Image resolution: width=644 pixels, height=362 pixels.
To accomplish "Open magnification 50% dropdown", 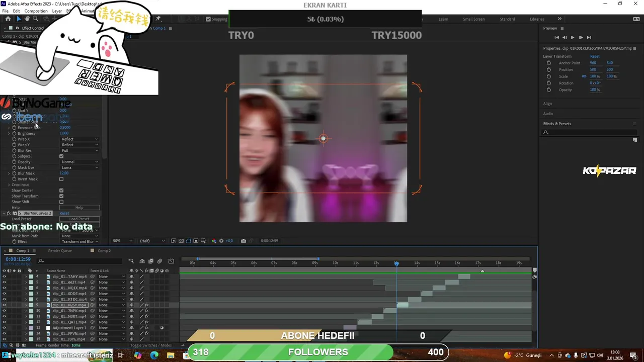I will (x=123, y=241).
